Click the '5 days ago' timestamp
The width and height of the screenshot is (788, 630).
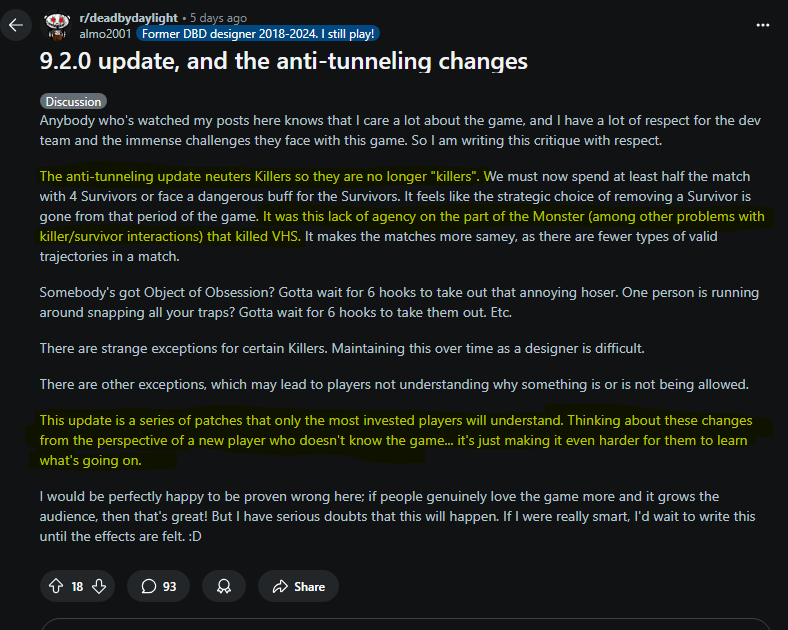click(x=218, y=18)
